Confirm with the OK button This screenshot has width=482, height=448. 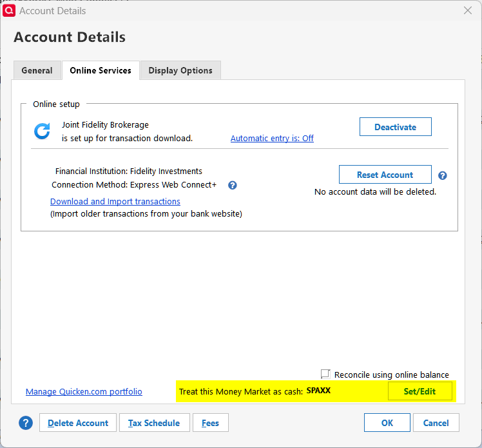click(387, 423)
